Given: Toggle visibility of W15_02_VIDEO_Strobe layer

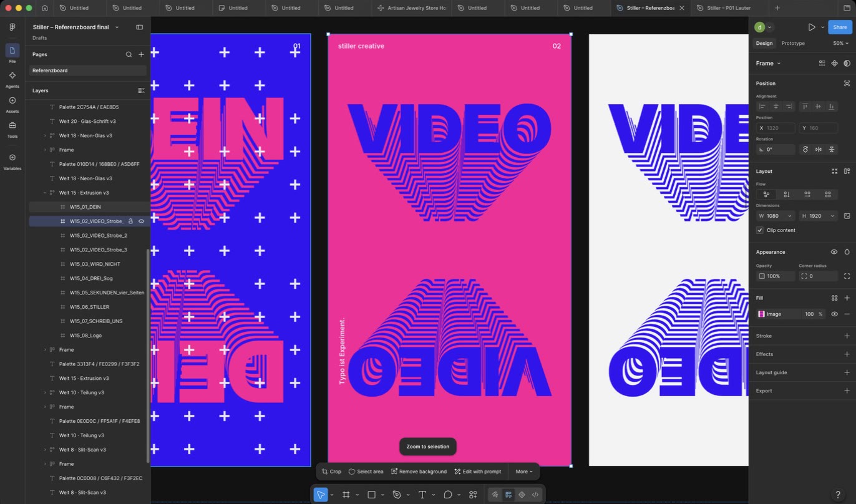Looking at the screenshot, I should [x=141, y=221].
